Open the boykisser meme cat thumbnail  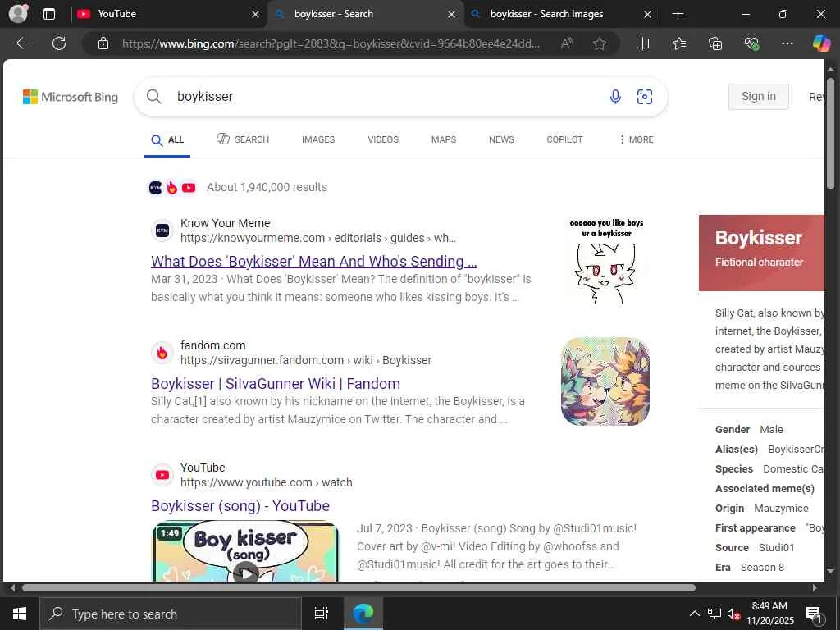tap(605, 260)
